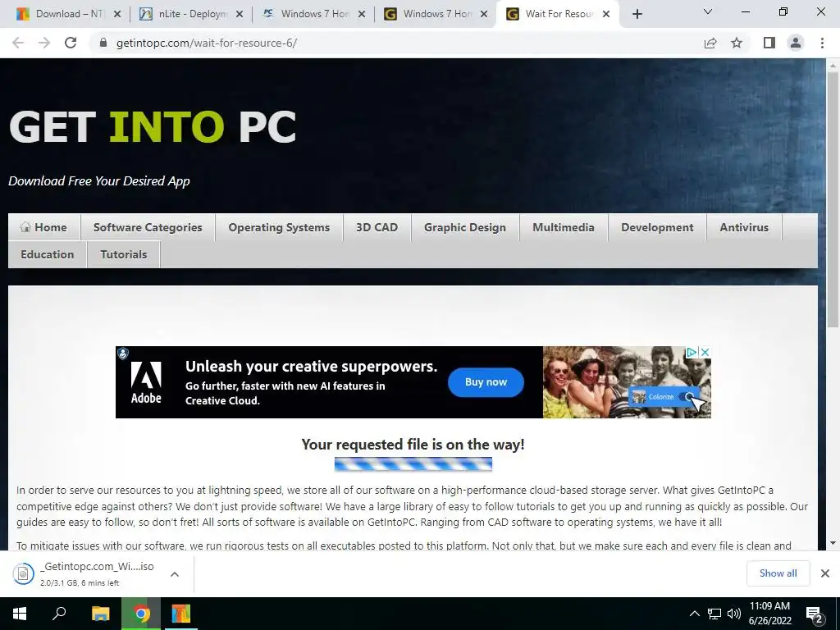Click the address bar URL
Viewport: 840px width, 630px height.
click(x=207, y=43)
